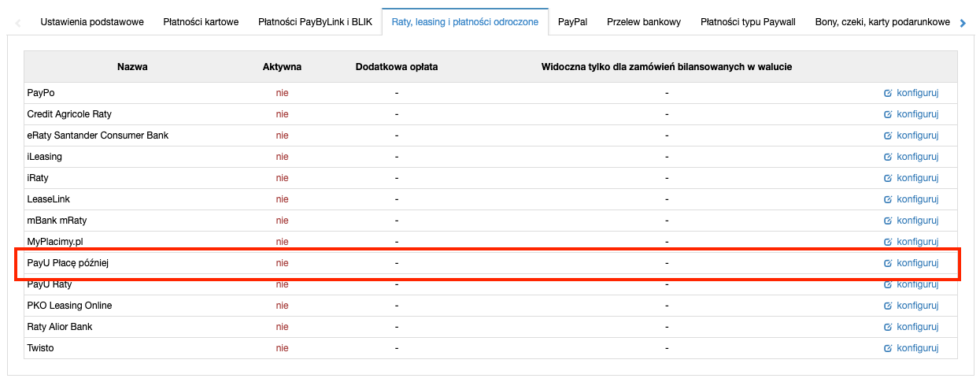
Task: Click the edit icon in iLeasing row
Action: coord(888,157)
